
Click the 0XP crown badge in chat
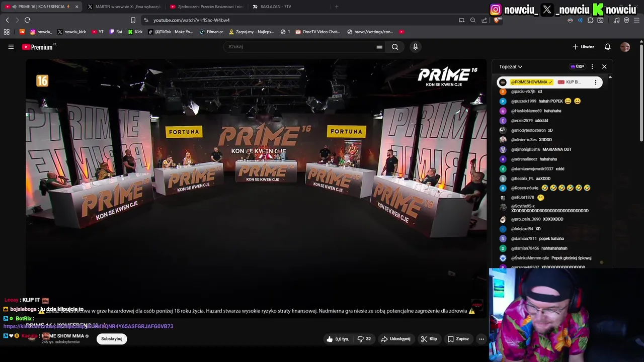577,66
